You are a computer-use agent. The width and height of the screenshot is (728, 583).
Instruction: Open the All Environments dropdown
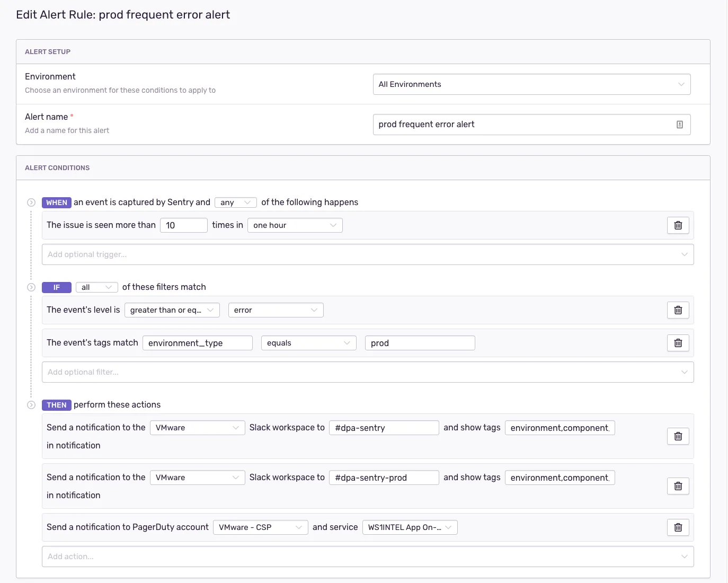[531, 84]
